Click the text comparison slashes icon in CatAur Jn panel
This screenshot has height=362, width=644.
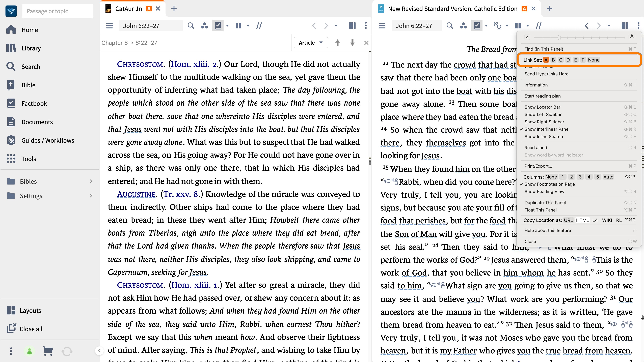(259, 26)
